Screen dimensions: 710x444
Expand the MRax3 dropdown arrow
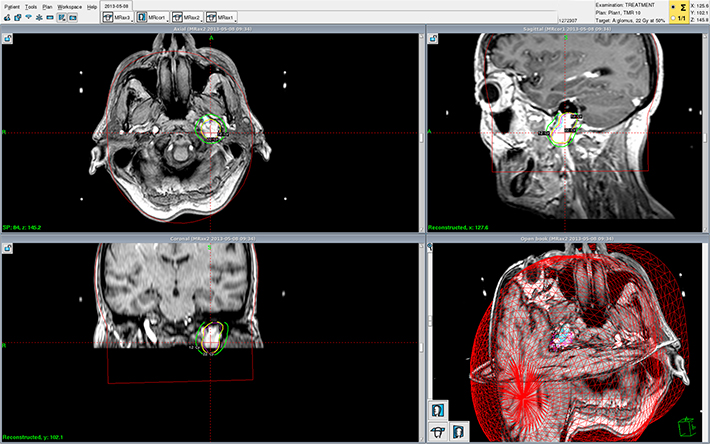pos(132,21)
